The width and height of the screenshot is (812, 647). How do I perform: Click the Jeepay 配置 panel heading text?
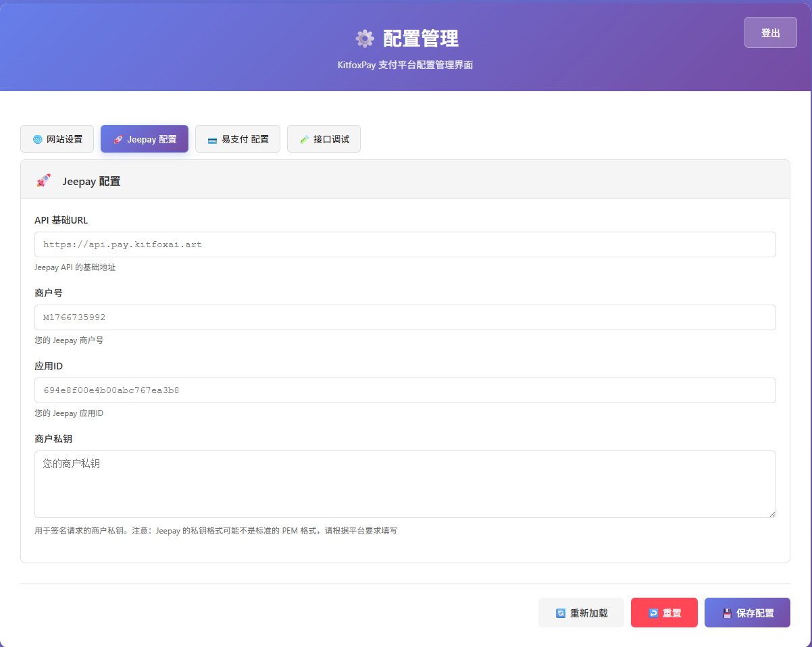(x=91, y=181)
